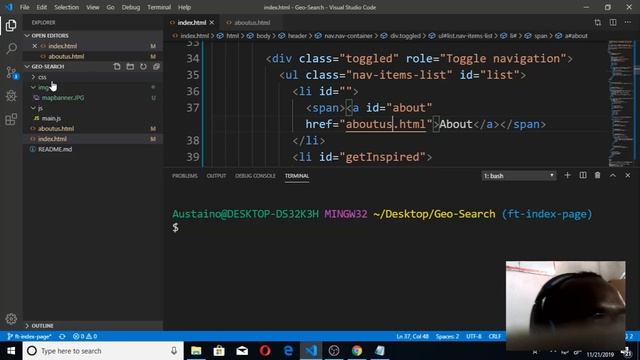The height and width of the screenshot is (360, 640).
Task: Open the Extensions view in activity bar
Action: pos(11,119)
